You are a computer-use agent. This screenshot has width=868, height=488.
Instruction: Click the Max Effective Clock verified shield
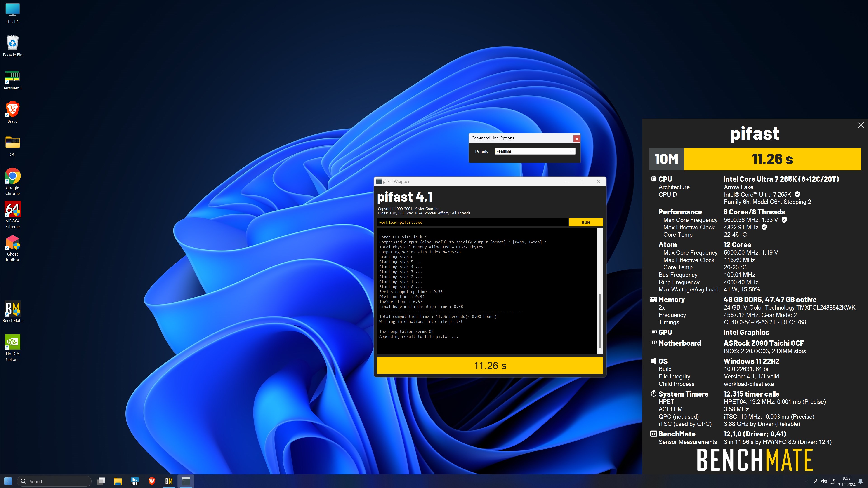coord(764,227)
